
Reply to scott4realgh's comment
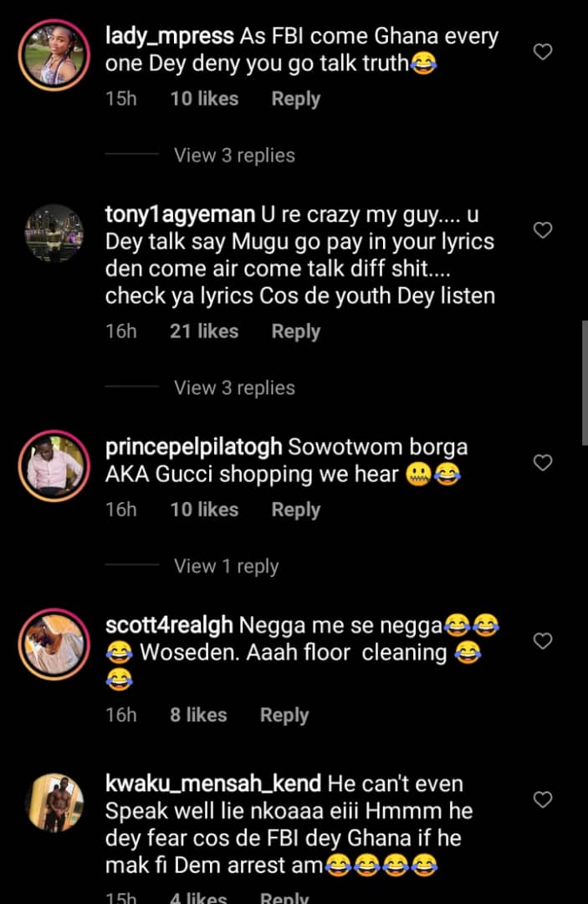pyautogui.click(x=284, y=716)
